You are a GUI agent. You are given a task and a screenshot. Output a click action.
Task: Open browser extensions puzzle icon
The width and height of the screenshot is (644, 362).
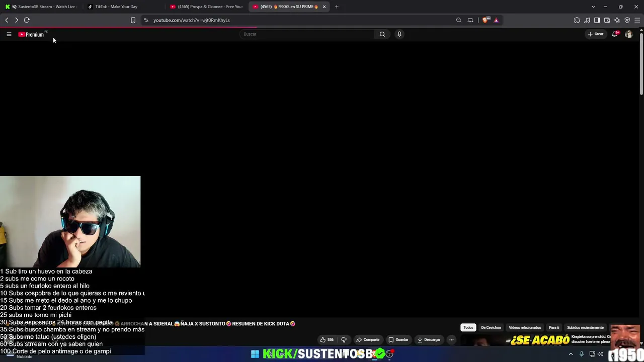pos(577,20)
